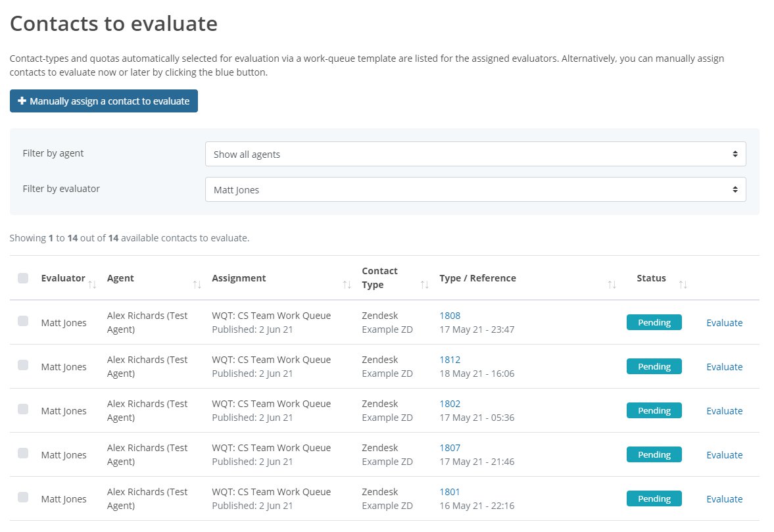The height and width of the screenshot is (532, 774).
Task: Click the Contacts to evaluate page heading
Action: (x=112, y=23)
